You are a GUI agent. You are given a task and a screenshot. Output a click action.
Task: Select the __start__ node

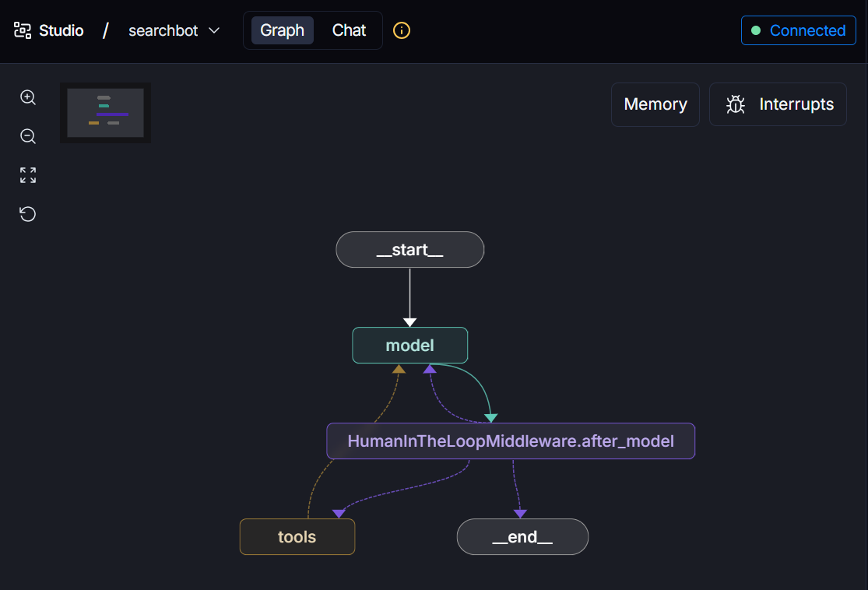coord(409,250)
